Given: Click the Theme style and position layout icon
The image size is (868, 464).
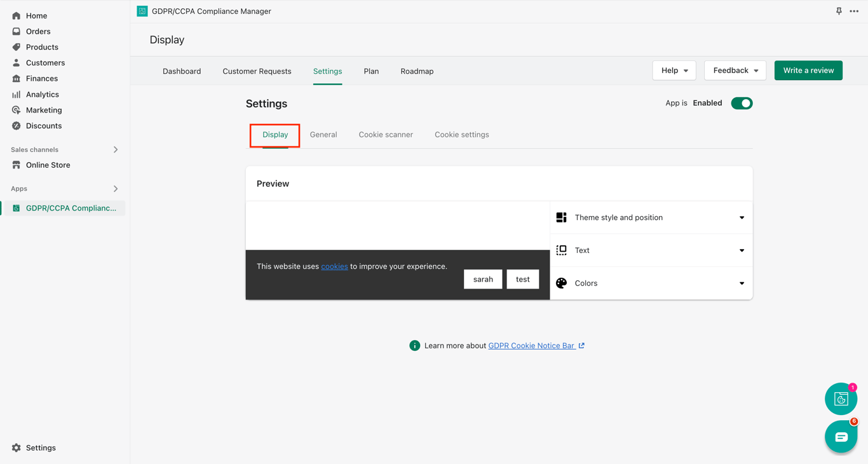Looking at the screenshot, I should click(562, 217).
